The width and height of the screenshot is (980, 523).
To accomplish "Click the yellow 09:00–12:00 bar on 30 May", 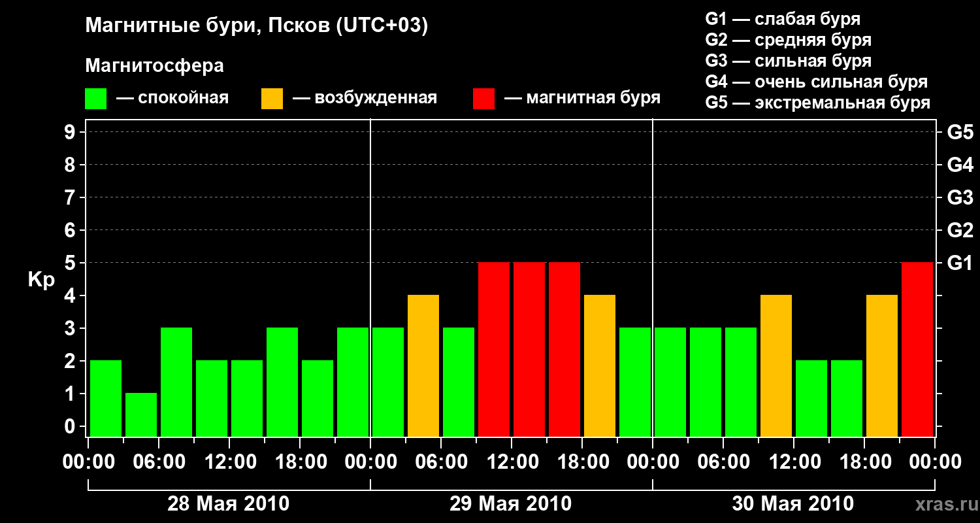I will (776, 365).
